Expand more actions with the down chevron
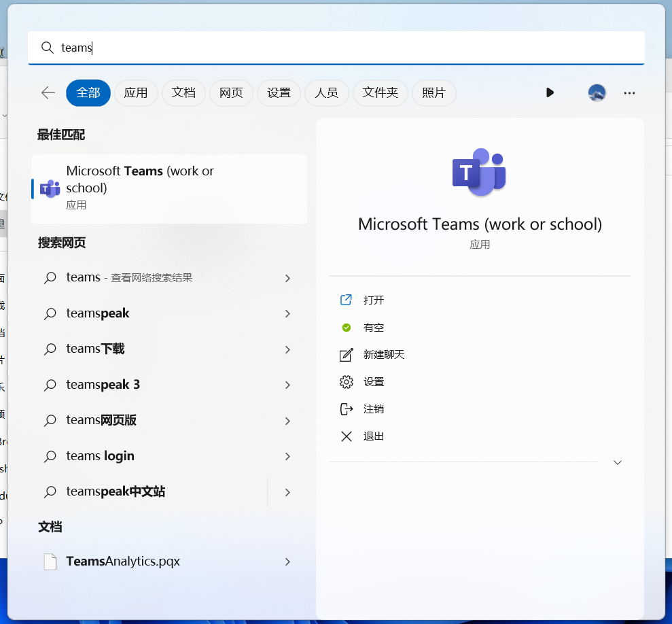The width and height of the screenshot is (672, 624). point(617,462)
